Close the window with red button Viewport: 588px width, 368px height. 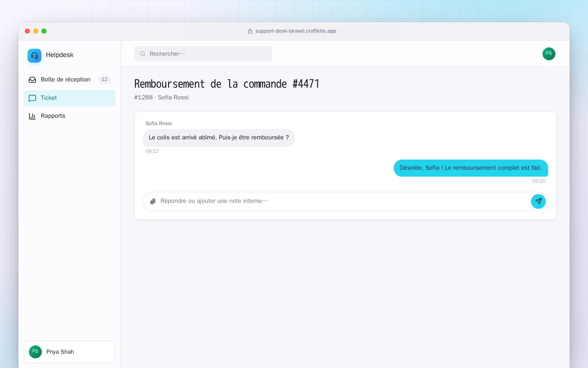(x=28, y=31)
